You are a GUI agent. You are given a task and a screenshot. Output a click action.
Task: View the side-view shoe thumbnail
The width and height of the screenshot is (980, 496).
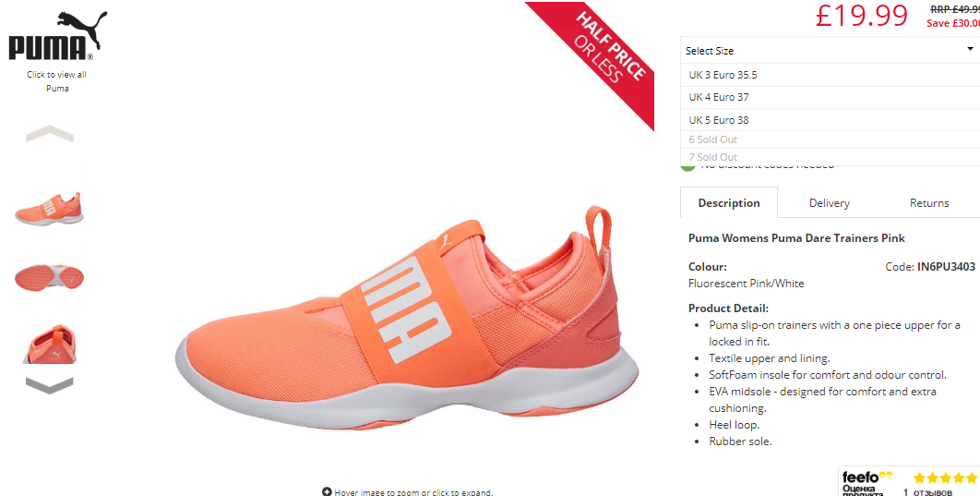point(50,209)
